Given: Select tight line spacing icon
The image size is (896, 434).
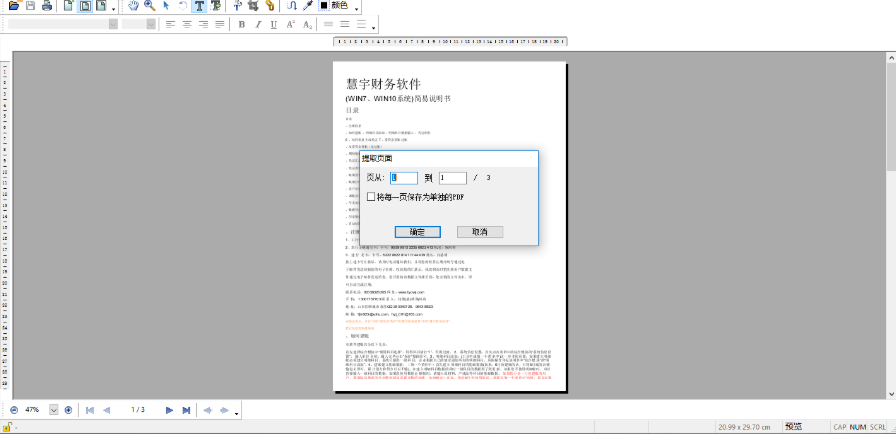Looking at the screenshot, I should pos(328,24).
